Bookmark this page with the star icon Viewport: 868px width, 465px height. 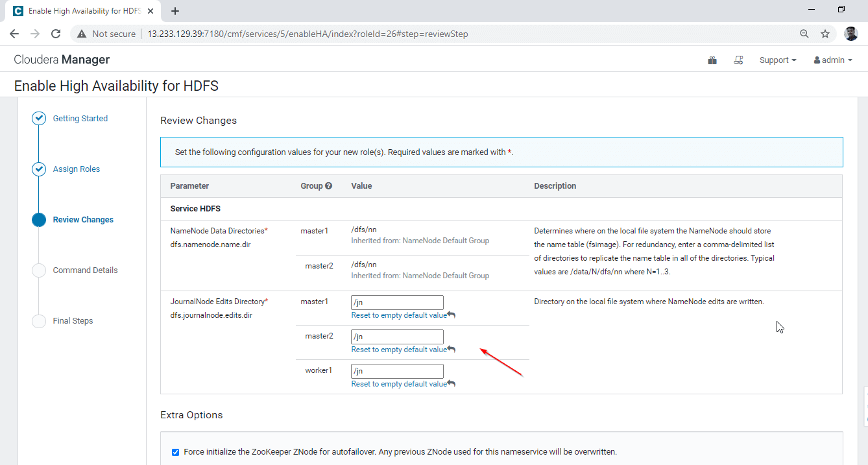pyautogui.click(x=825, y=34)
